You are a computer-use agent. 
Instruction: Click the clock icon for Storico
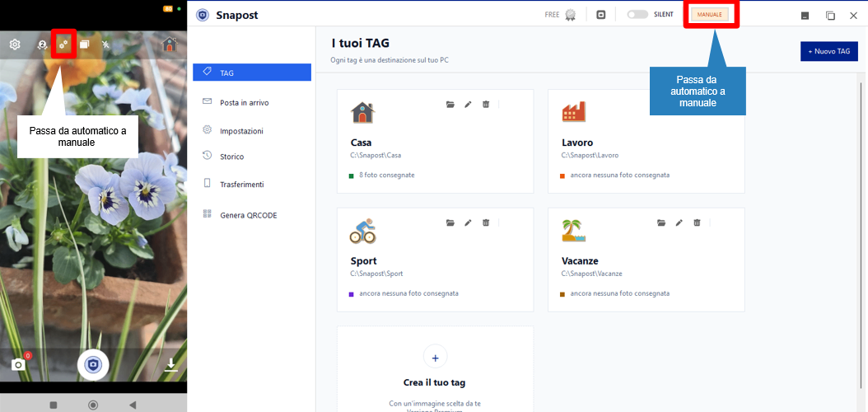(x=208, y=155)
